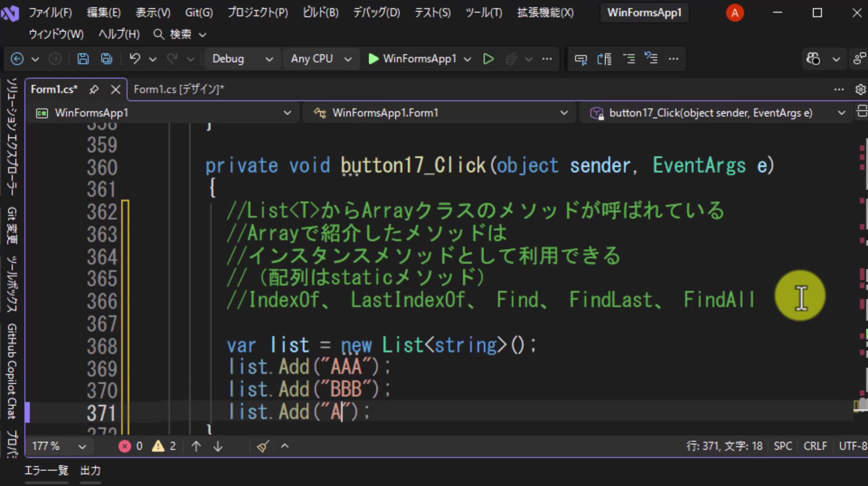868x486 pixels.
Task: Open the ファイル(F) menu
Action: pyautogui.click(x=50, y=13)
